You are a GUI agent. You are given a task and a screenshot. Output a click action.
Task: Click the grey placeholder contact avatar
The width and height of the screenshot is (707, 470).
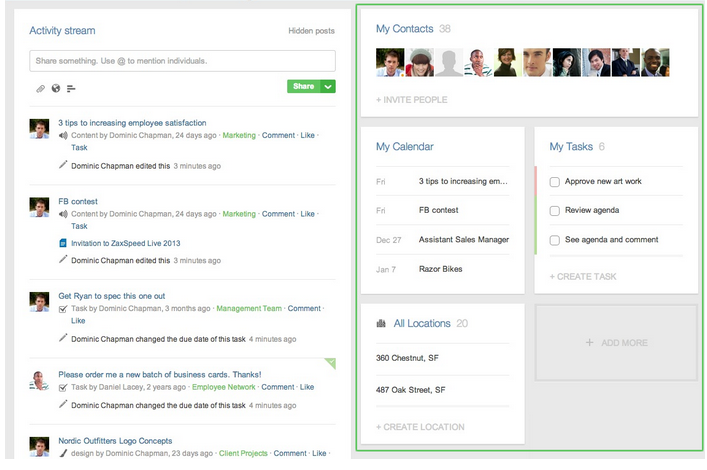[449, 63]
